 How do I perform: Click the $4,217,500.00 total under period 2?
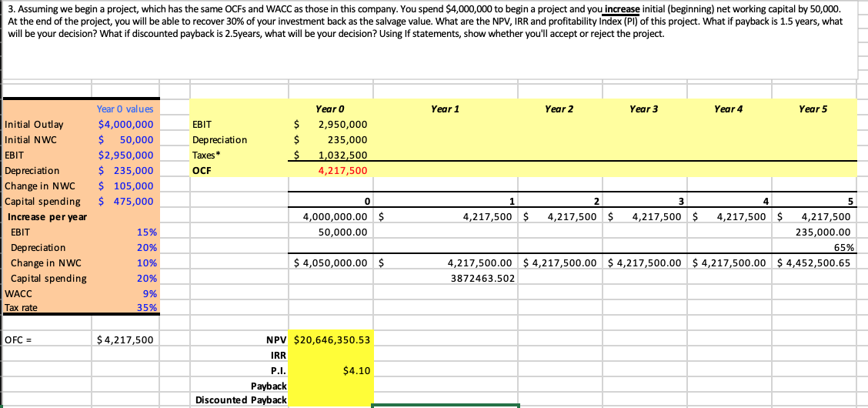559,263
